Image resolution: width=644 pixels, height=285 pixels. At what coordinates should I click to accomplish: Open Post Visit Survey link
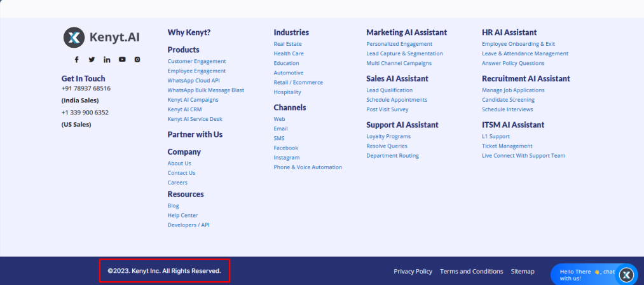[x=387, y=109]
